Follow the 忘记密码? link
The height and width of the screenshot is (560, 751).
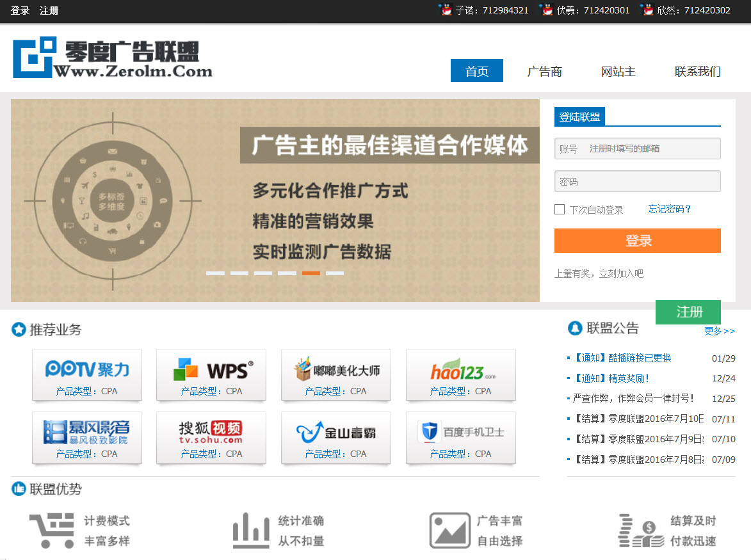pos(670,209)
